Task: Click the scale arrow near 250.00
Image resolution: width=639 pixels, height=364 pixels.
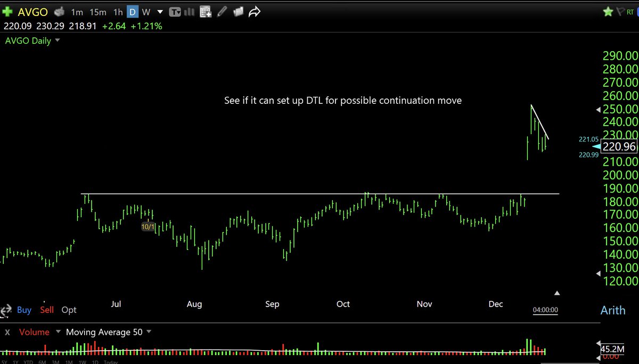Action: click(x=598, y=110)
